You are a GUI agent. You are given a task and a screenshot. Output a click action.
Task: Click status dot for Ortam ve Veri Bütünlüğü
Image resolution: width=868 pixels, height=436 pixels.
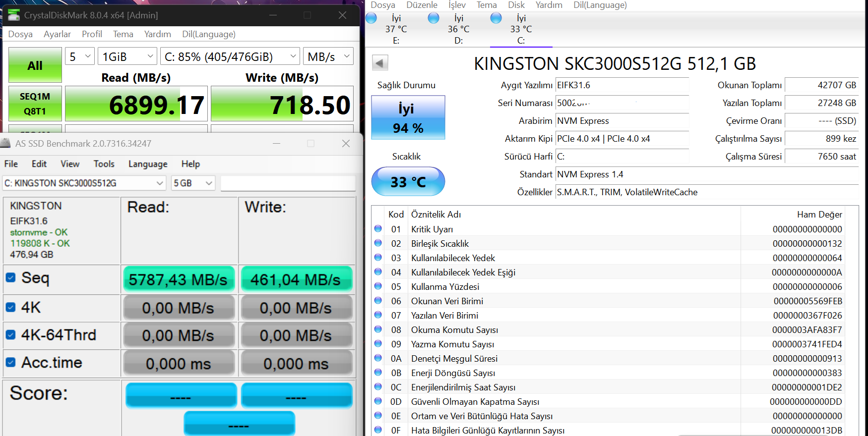tap(378, 416)
